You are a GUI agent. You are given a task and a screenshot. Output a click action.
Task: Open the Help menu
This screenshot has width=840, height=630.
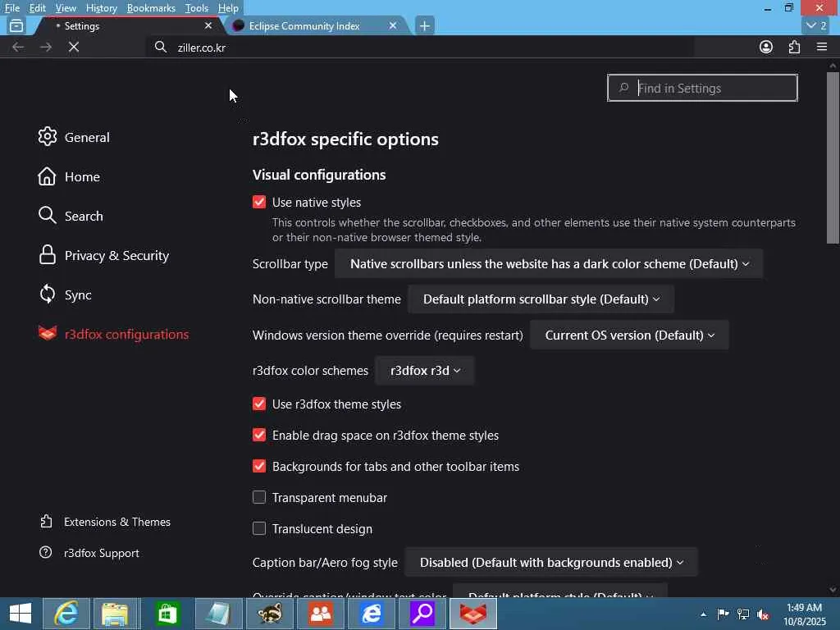(x=228, y=8)
